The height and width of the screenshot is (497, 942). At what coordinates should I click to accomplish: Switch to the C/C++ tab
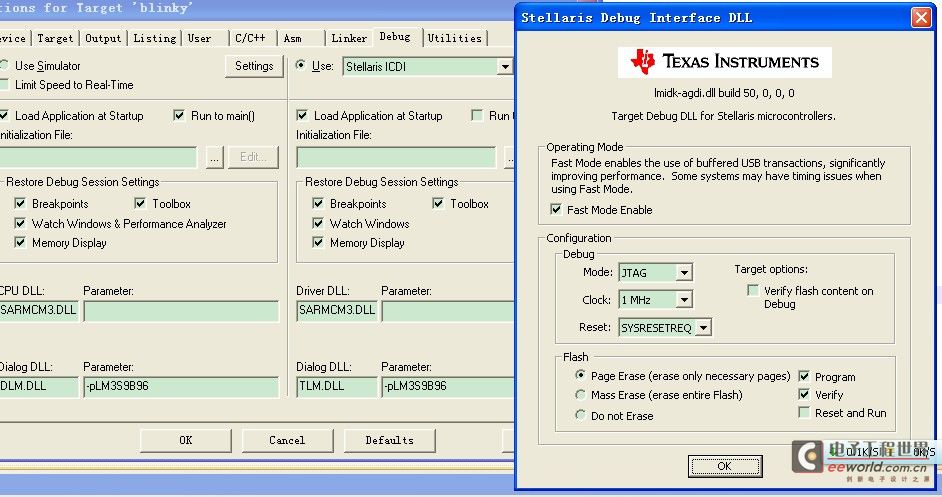pyautogui.click(x=253, y=38)
